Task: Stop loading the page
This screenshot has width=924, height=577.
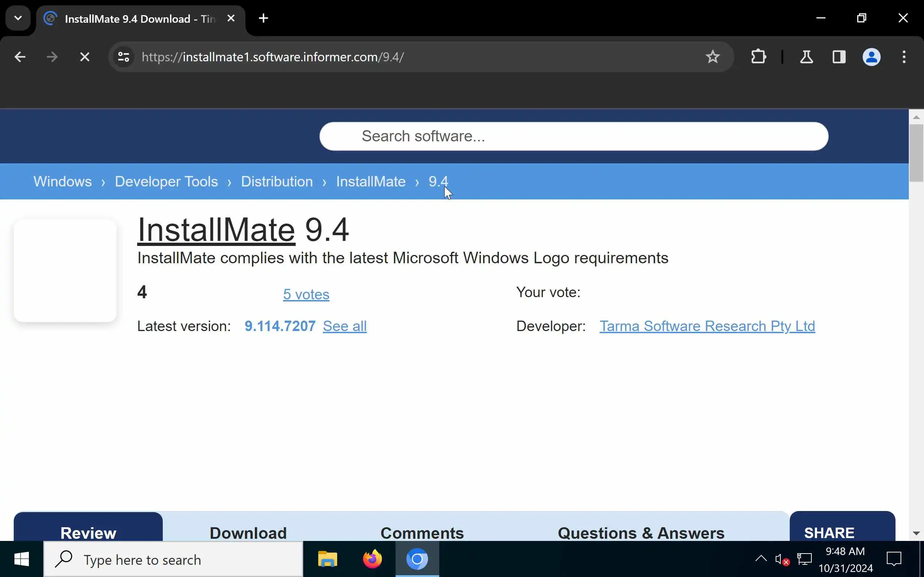Action: 84,57
